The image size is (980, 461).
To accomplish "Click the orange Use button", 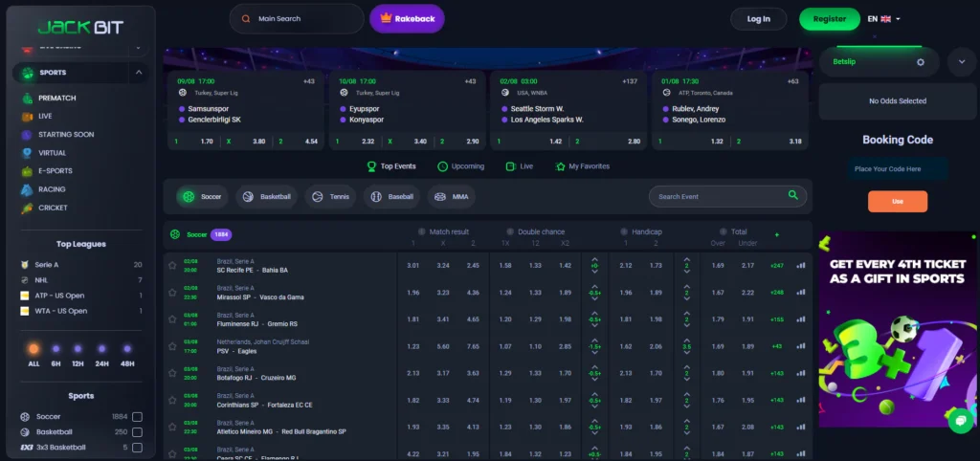I will (898, 201).
